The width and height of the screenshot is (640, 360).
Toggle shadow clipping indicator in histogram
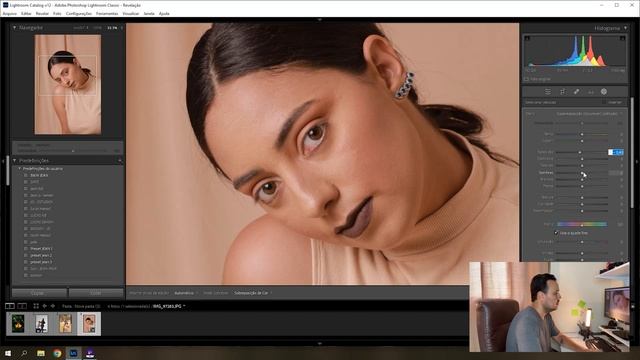click(x=528, y=38)
